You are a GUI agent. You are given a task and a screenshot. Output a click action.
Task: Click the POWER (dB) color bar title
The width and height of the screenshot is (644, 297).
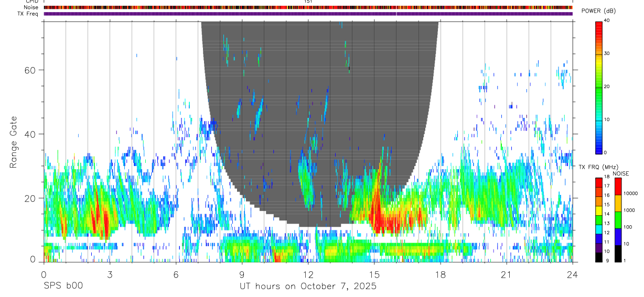pyautogui.click(x=599, y=11)
